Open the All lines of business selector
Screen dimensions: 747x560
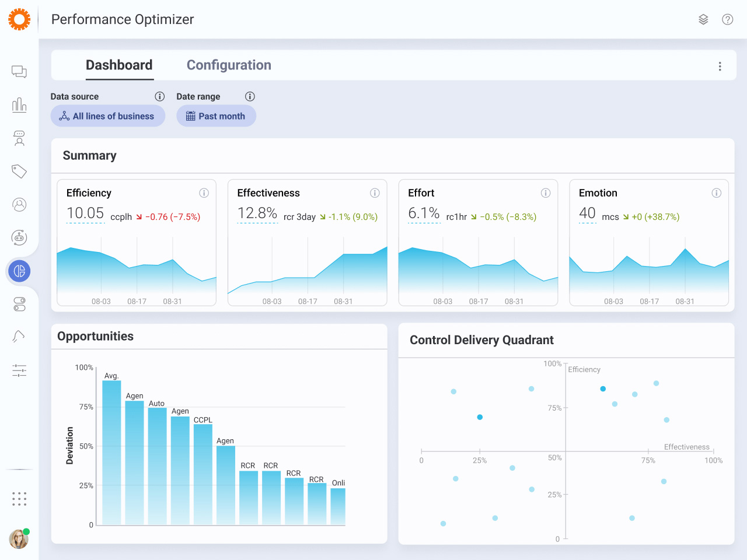pyautogui.click(x=107, y=116)
